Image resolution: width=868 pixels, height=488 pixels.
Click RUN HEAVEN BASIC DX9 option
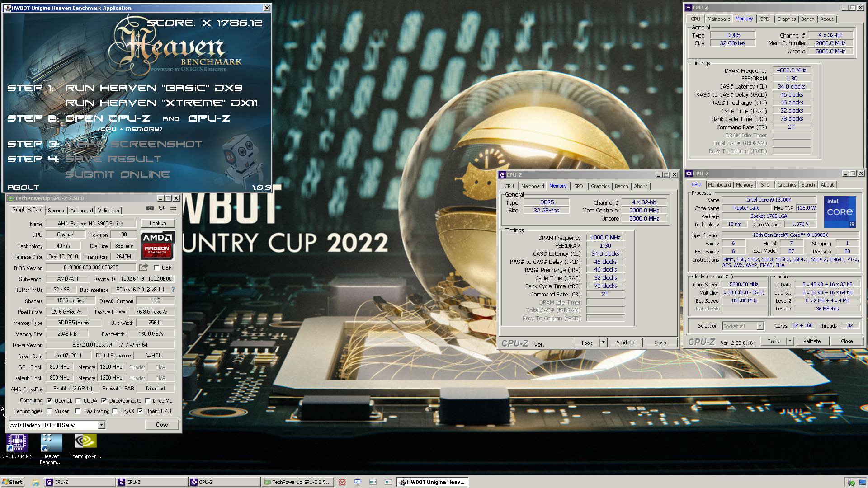pos(154,88)
